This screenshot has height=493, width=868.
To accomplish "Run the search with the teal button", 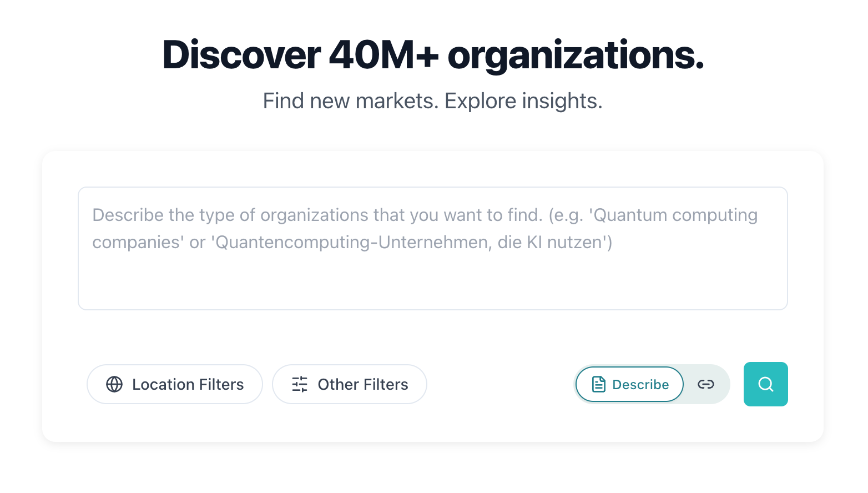I will (765, 384).
